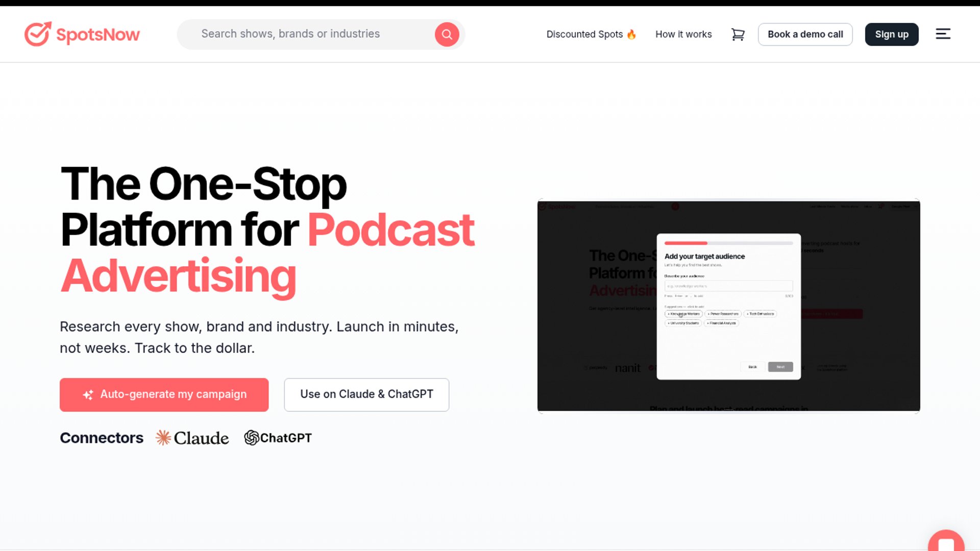Image resolution: width=980 pixels, height=551 pixels.
Task: Click the Sign up button
Action: pos(891,34)
